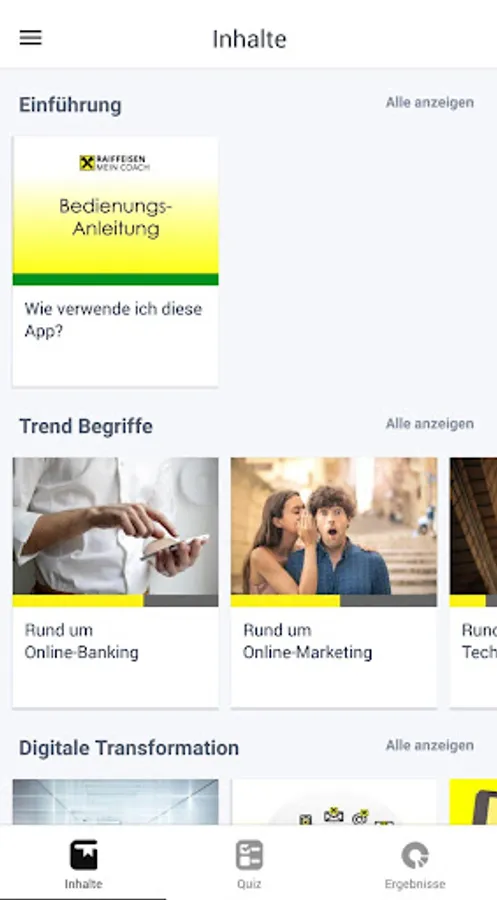The image size is (497, 900).
Task: Tap the Inhalte bookmark icon
Action: [x=84, y=855]
